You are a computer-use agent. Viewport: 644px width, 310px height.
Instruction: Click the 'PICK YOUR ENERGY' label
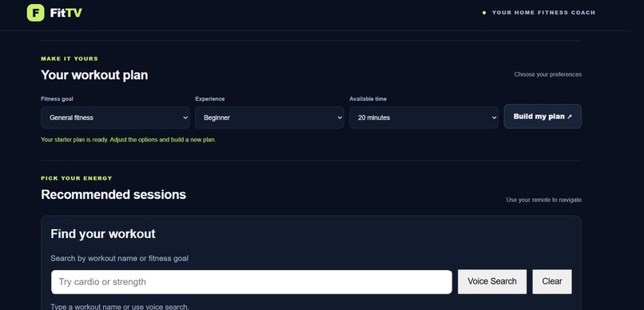77,178
